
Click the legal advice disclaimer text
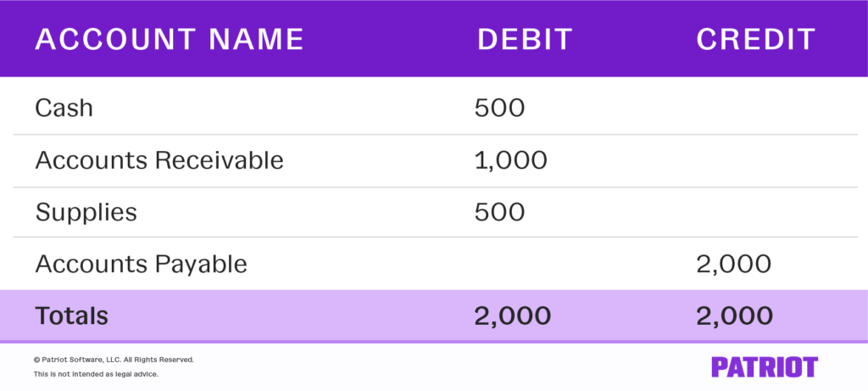coord(96,374)
